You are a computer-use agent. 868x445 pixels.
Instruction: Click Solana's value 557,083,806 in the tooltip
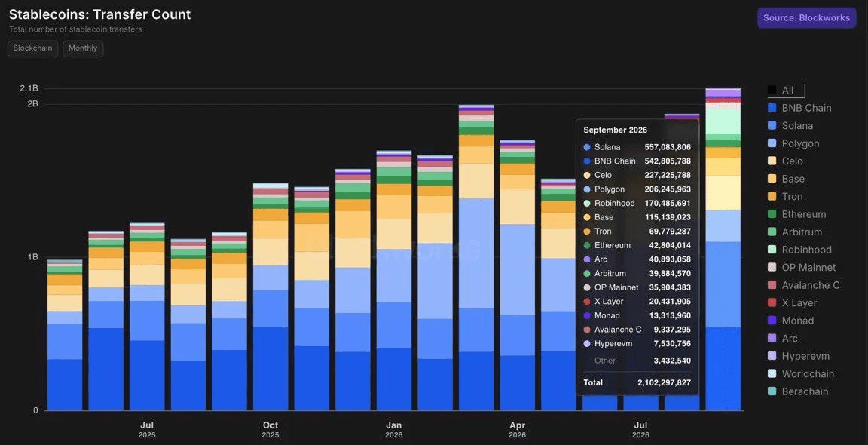pyautogui.click(x=668, y=147)
